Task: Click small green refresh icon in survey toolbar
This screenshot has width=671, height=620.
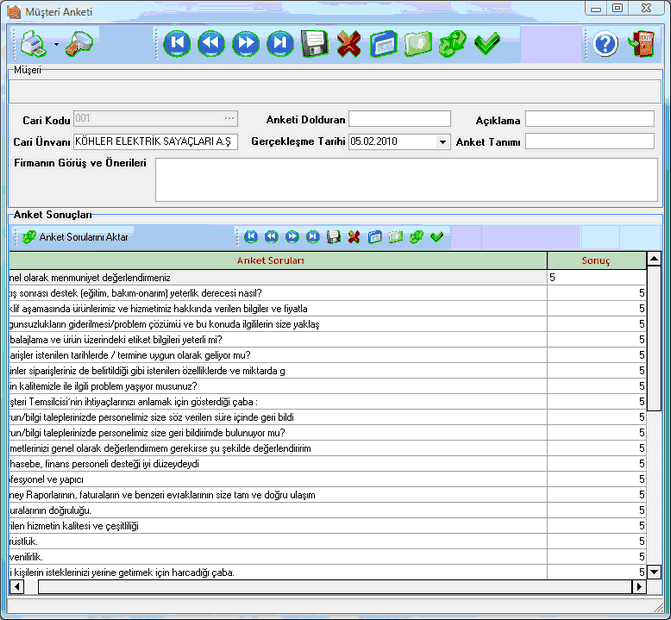Action: coord(416,237)
